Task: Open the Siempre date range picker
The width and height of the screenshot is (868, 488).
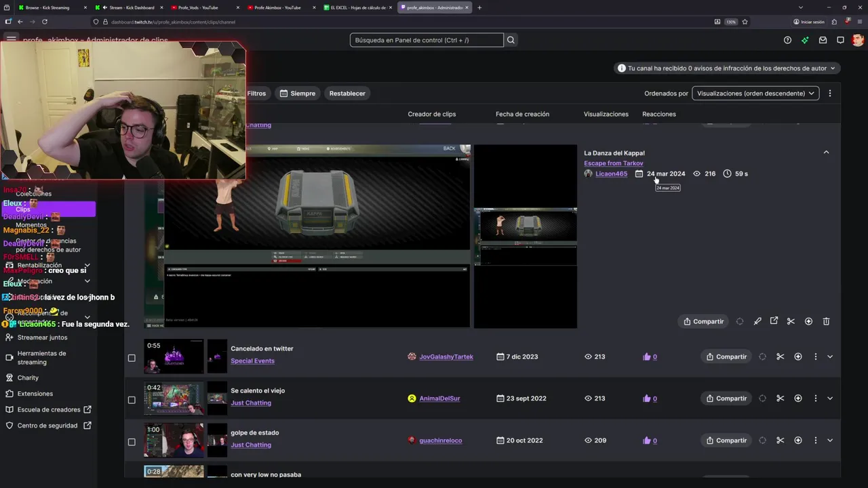Action: click(x=298, y=94)
